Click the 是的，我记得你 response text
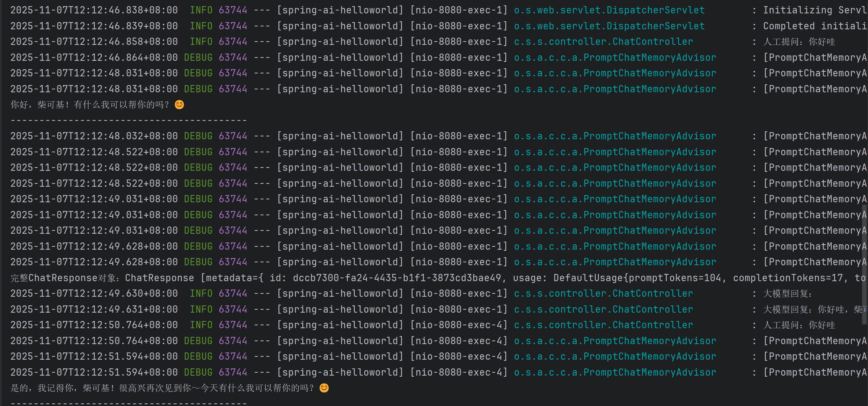868x406 pixels. pos(162,388)
